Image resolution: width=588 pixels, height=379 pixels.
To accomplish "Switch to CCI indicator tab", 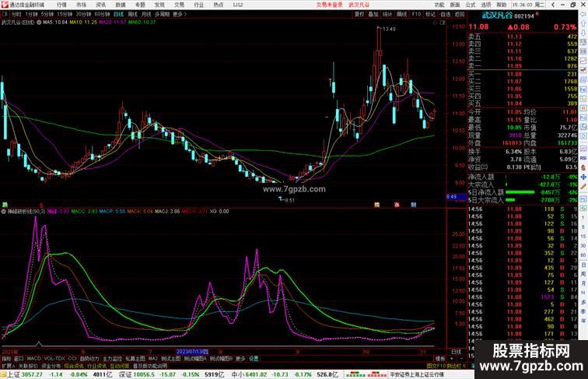I will coord(72,359).
